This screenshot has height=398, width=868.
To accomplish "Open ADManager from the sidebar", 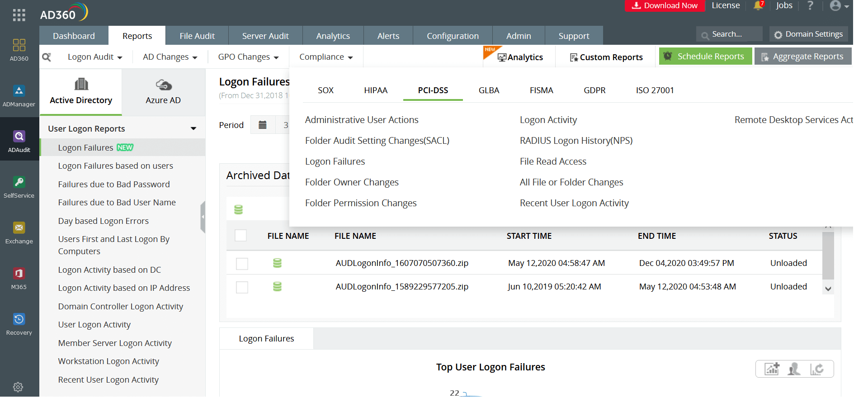I will pos(19,95).
